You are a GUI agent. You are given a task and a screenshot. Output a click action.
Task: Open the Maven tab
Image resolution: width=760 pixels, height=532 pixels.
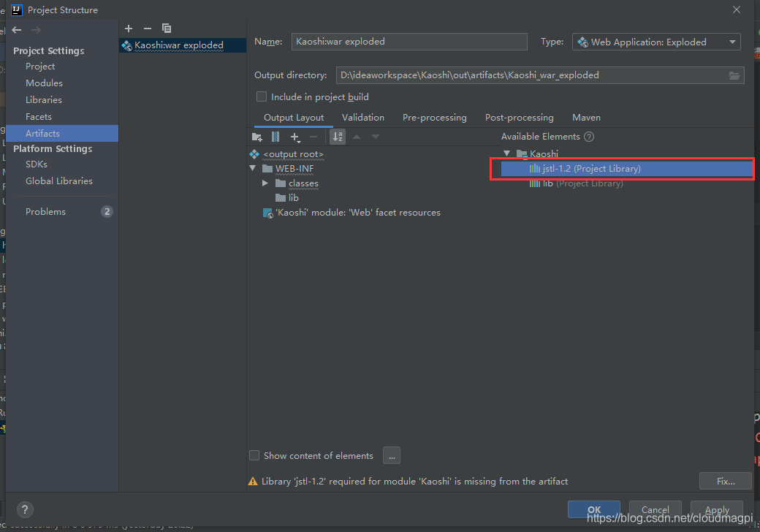click(x=586, y=118)
